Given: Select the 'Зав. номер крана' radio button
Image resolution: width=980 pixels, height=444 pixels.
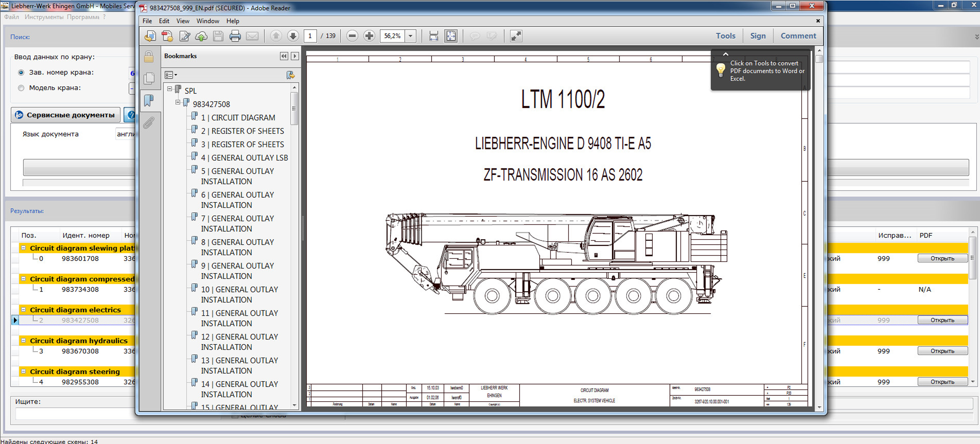Looking at the screenshot, I should click(21, 72).
